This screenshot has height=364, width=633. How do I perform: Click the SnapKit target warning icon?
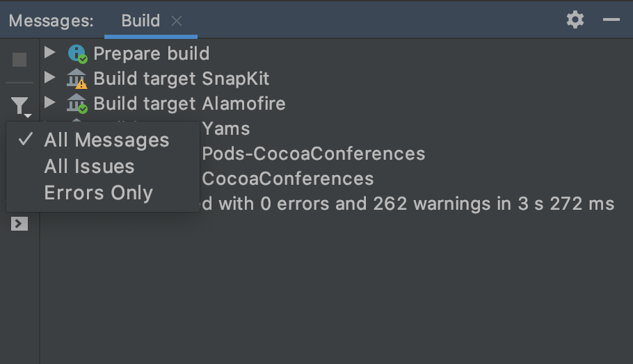77,78
